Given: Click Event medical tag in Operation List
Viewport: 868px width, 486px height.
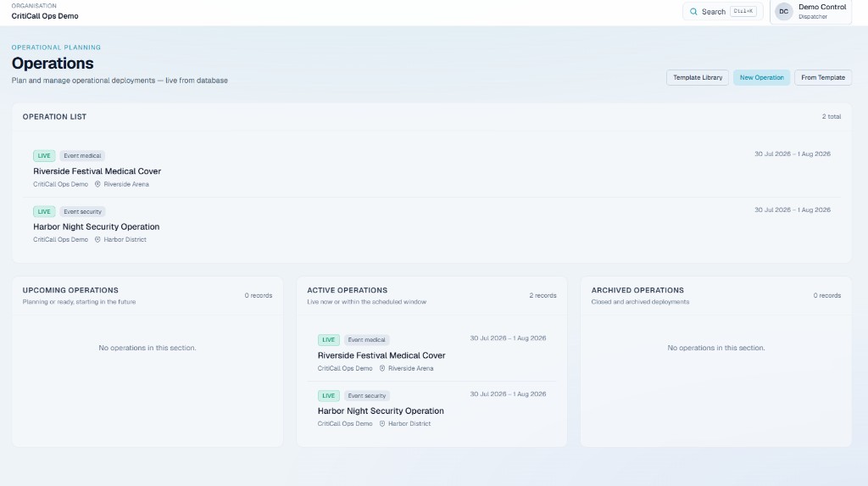Looking at the screenshot, I should [82, 156].
